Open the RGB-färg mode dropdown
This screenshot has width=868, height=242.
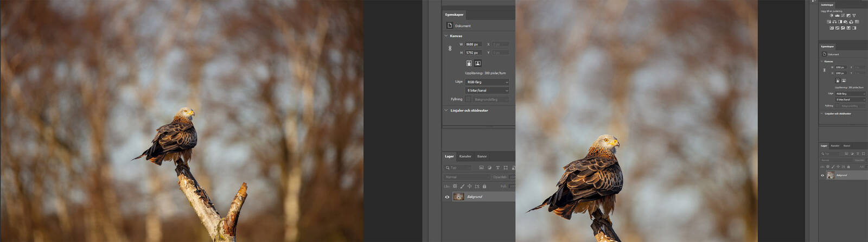[487, 82]
